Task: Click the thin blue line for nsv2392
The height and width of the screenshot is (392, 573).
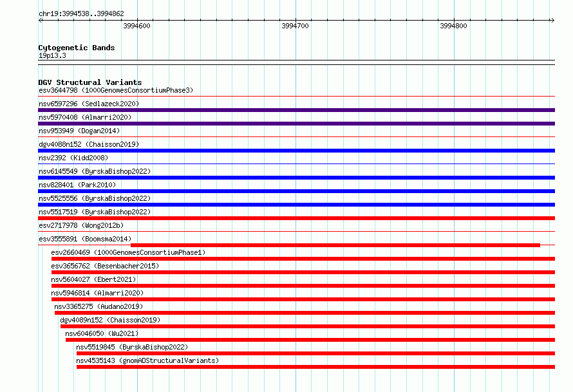Action: (296, 164)
